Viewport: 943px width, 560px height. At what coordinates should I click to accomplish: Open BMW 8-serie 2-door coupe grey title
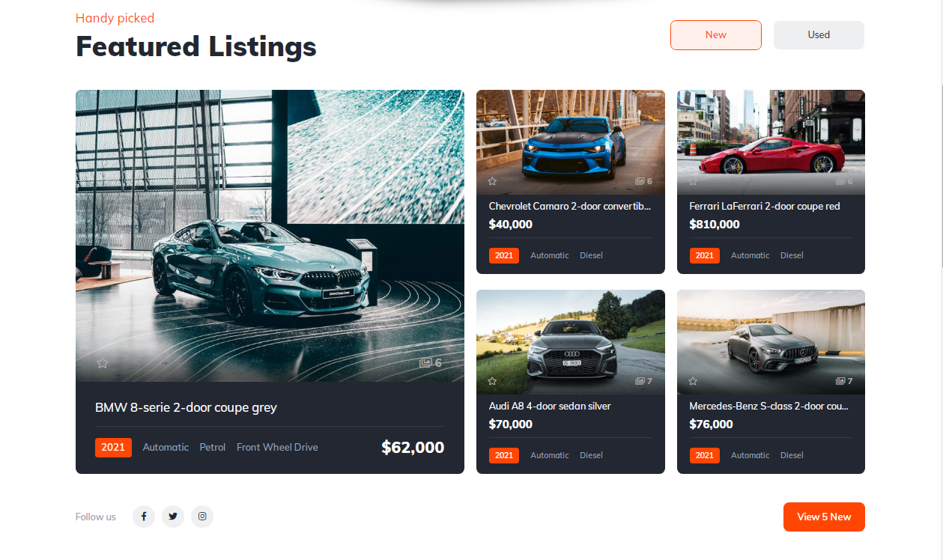pos(186,408)
